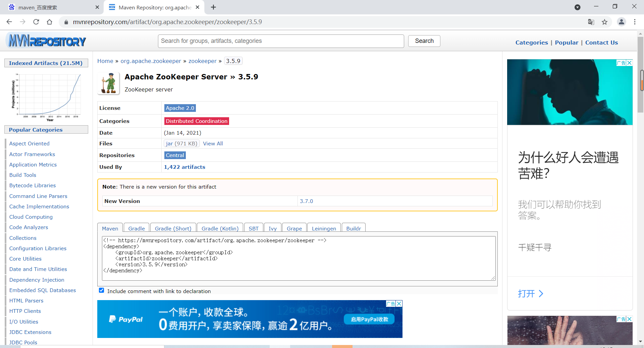Open org.apache.zookeeper breadcrumb
The height and width of the screenshot is (348, 644).
coord(151,61)
